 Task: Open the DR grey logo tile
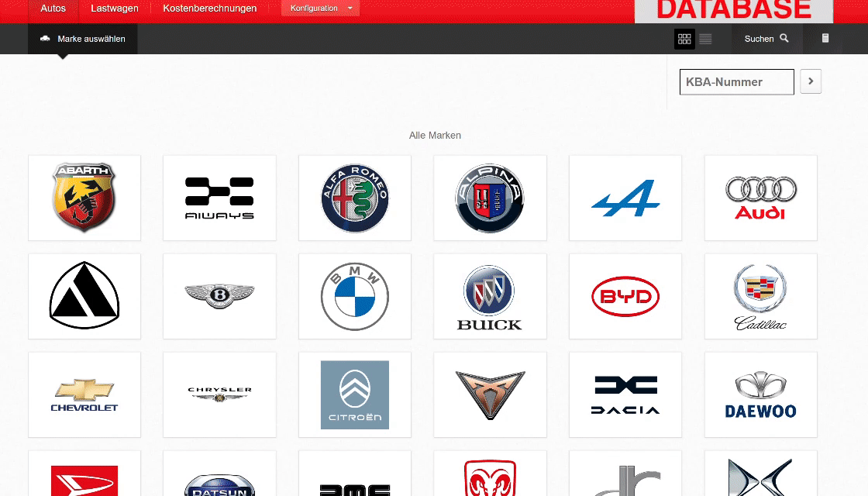point(625,474)
